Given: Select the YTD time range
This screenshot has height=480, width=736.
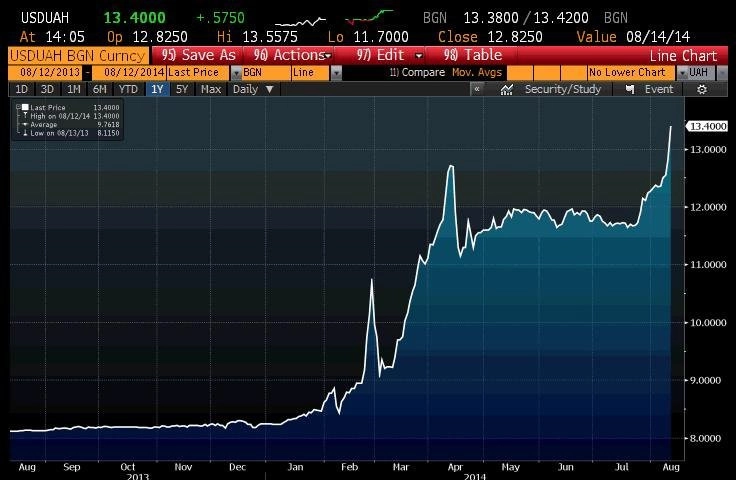Looking at the screenshot, I should (x=127, y=89).
